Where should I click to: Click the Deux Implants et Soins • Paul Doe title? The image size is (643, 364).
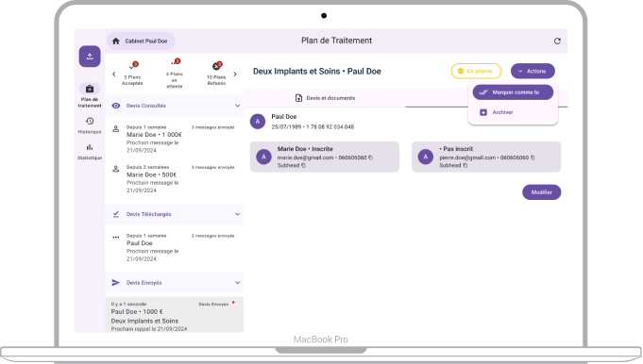317,72
